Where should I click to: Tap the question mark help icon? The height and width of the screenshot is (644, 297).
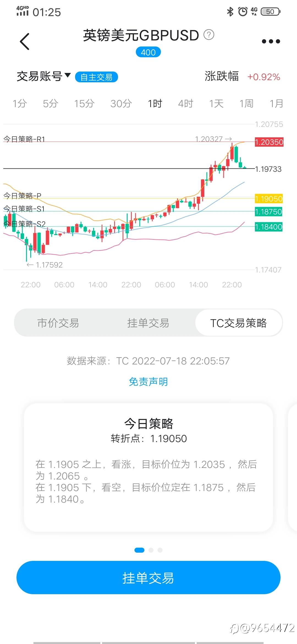pyautogui.click(x=209, y=35)
